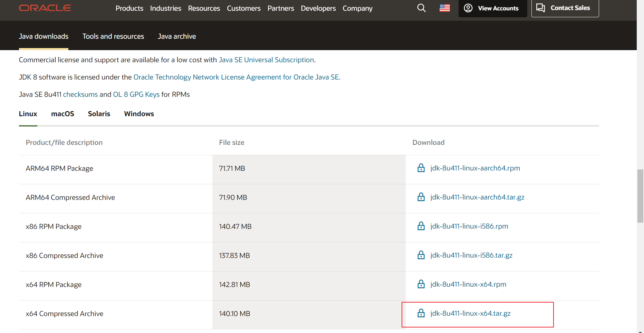Expand the Industries menu
The height and width of the screenshot is (333, 644).
165,8
